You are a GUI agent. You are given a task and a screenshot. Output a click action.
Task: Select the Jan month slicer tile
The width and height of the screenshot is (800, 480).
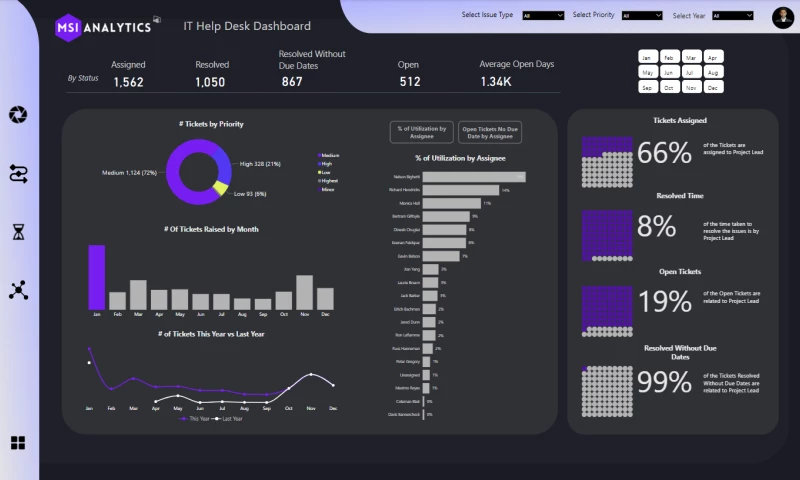pyautogui.click(x=647, y=57)
